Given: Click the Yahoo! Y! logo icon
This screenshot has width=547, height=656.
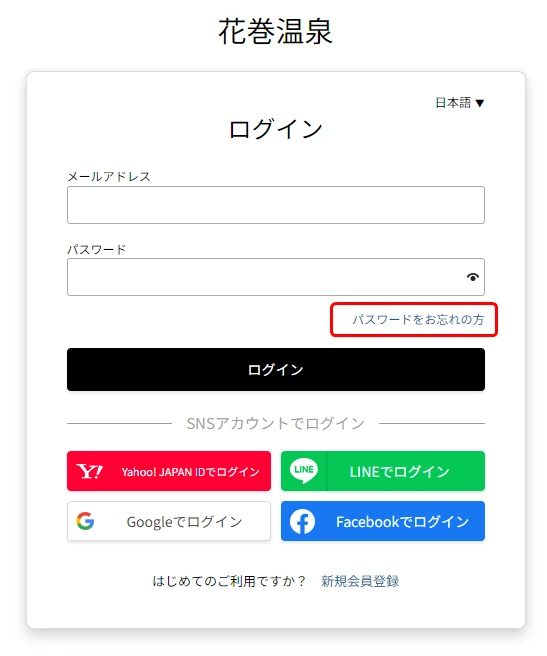Looking at the screenshot, I should click(x=89, y=472).
